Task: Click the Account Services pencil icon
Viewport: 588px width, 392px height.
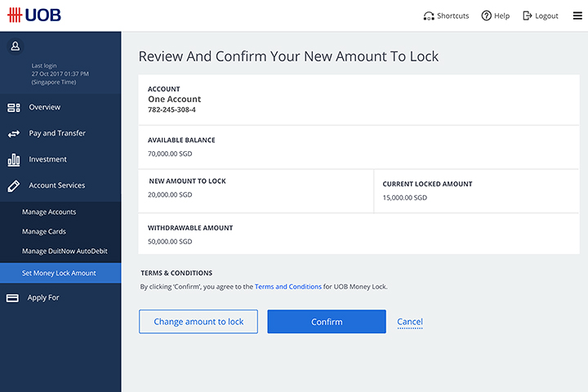Action: click(14, 185)
